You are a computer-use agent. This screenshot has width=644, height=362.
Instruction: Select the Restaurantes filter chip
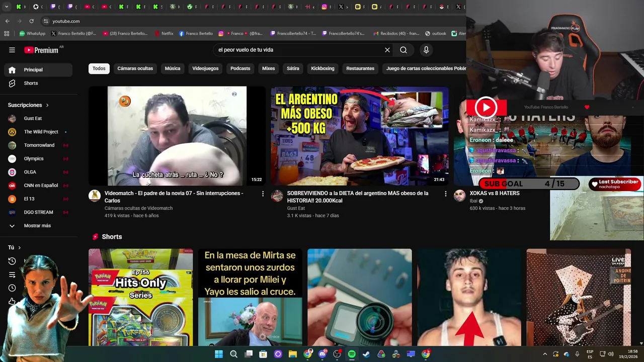(360, 68)
